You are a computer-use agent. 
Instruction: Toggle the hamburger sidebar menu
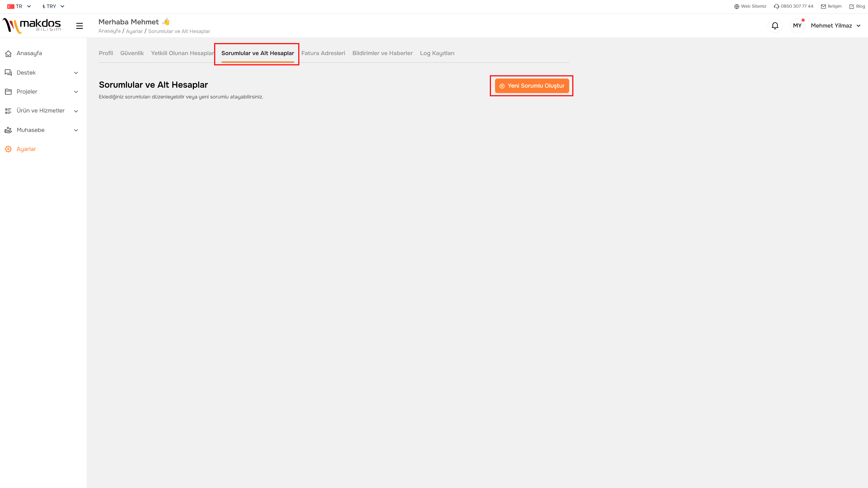pos(79,26)
